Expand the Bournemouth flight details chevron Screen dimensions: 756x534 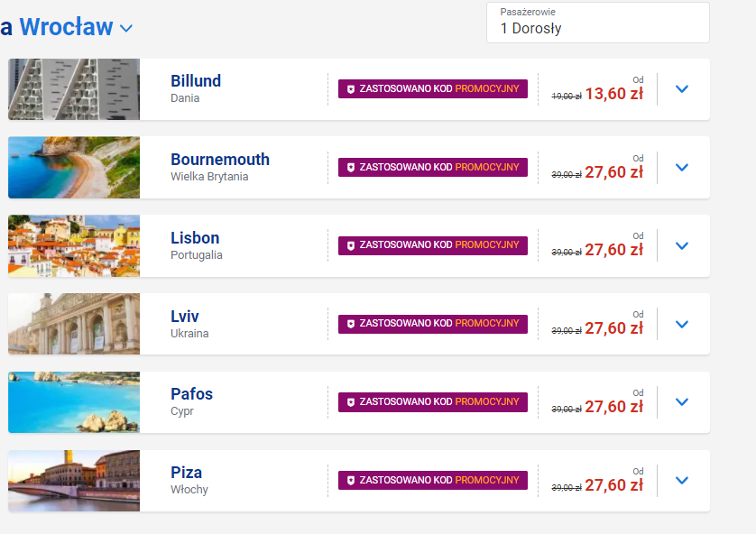click(x=682, y=168)
